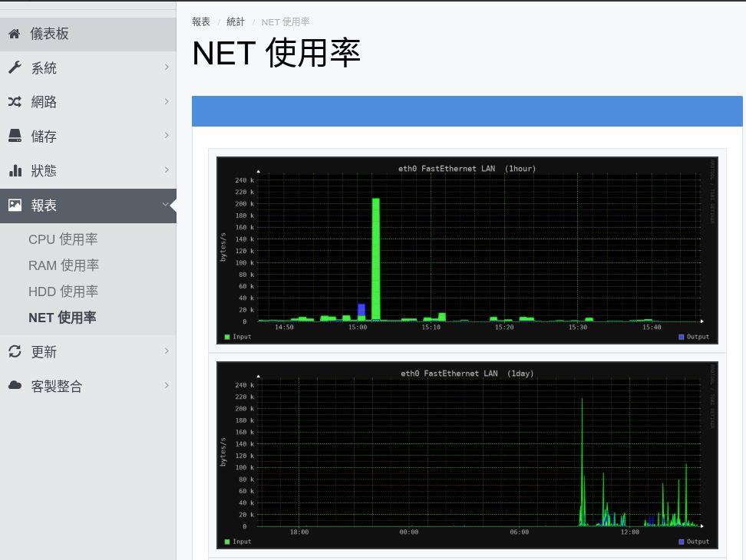Click the 12:00 time label in 1day graph

click(x=630, y=532)
